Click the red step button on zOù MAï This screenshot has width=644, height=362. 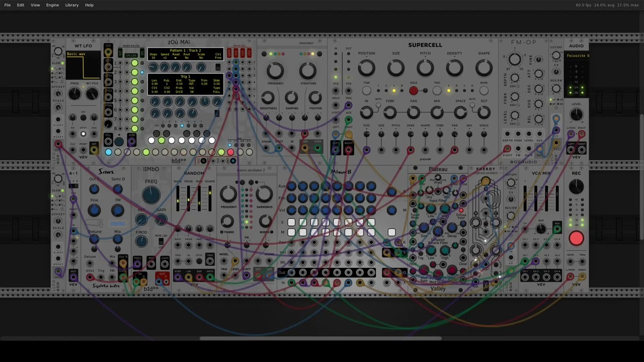point(230,152)
